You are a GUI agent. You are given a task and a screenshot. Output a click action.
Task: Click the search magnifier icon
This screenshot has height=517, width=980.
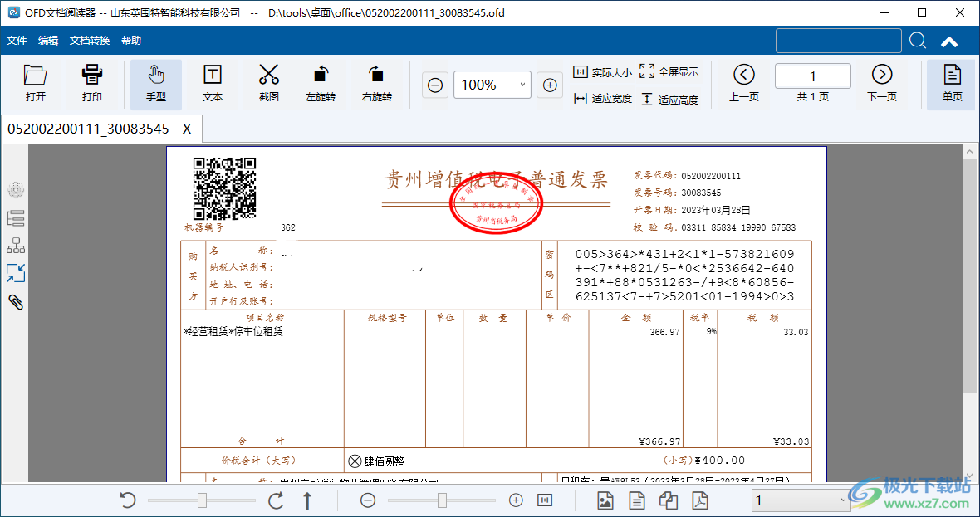(918, 41)
